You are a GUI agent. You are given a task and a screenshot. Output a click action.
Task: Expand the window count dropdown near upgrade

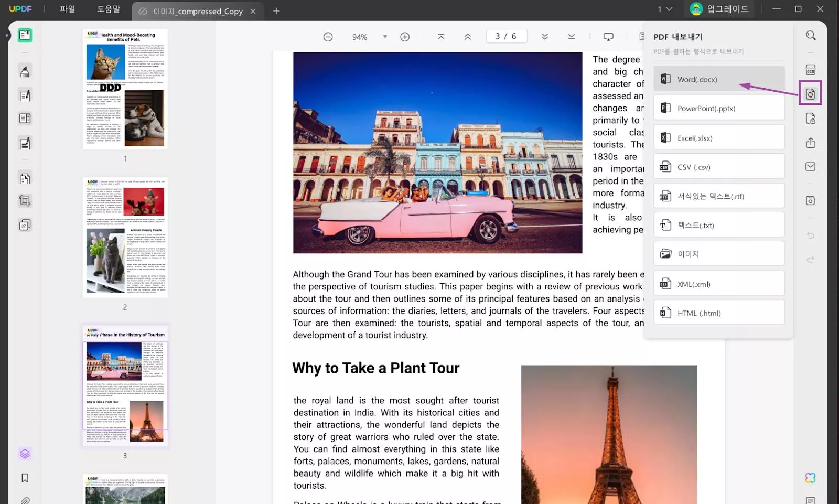[665, 9]
